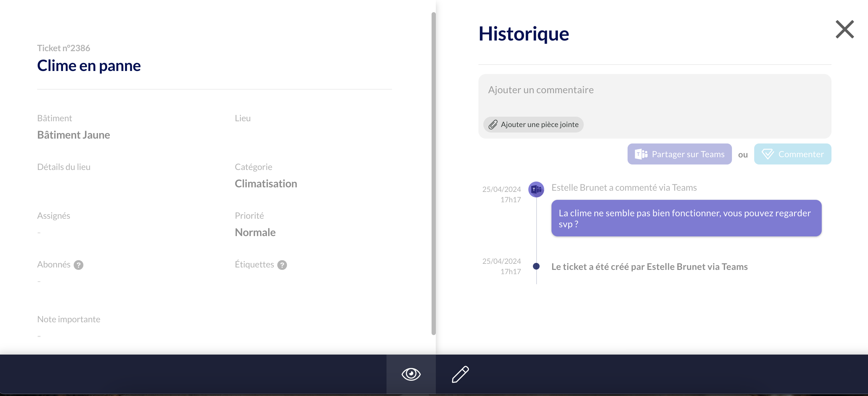This screenshot has width=868, height=396.
Task: Submit with the Commenter button
Action: tap(792, 154)
